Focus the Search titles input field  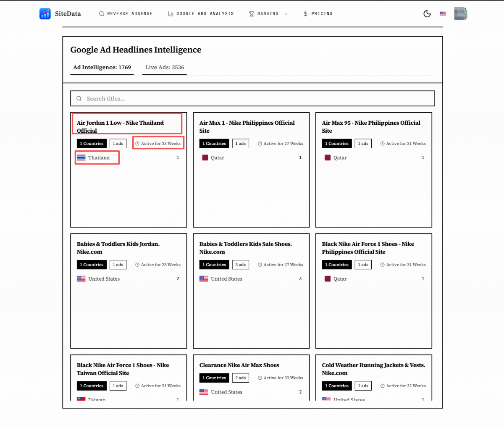click(252, 99)
